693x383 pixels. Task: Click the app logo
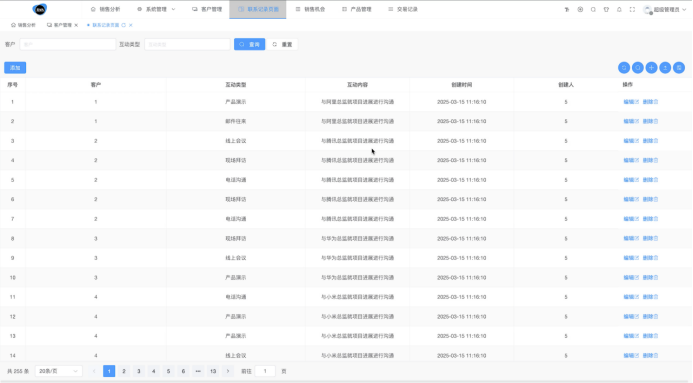(40, 9)
